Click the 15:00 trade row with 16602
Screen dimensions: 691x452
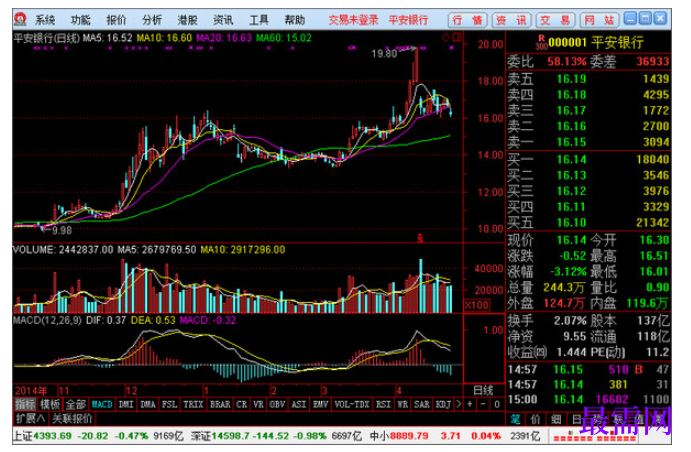click(x=588, y=399)
